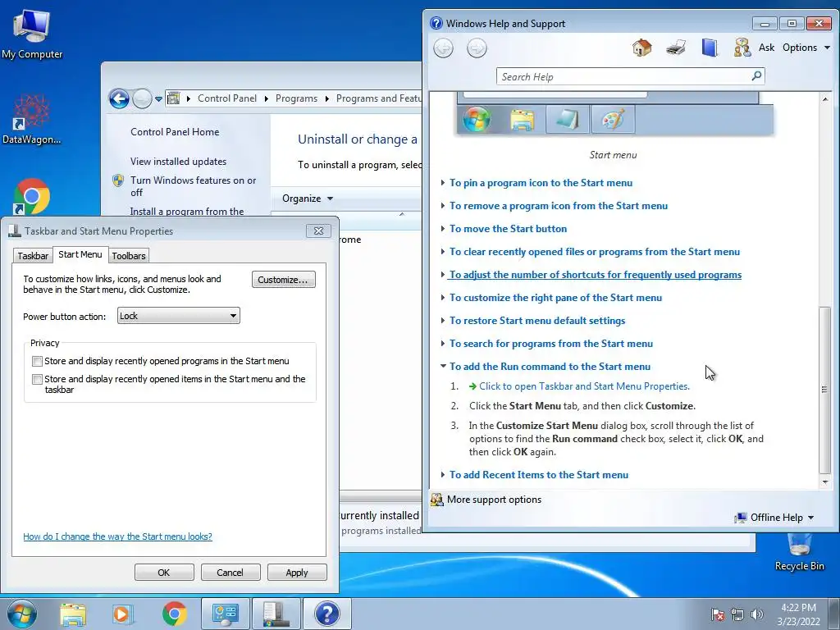This screenshot has height=630, width=840.
Task: Open 'How do I change the way' link
Action: [x=117, y=536]
